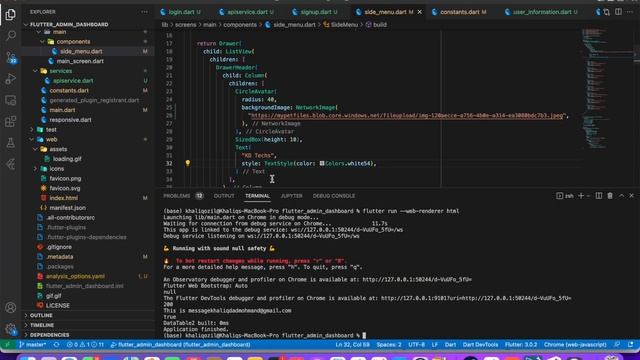The height and width of the screenshot is (360, 640).
Task: Open the Extensions view
Action: [11, 121]
